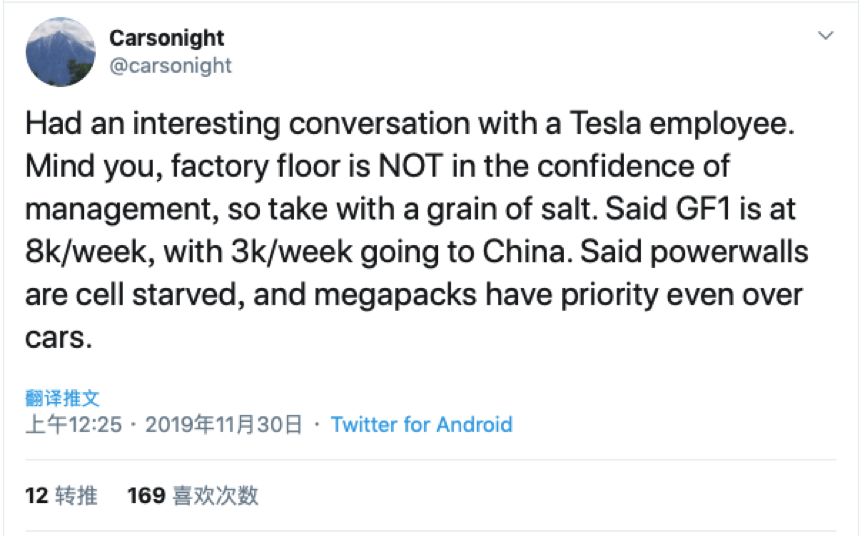Click the 2019年11月30日 tweet date

(223, 425)
